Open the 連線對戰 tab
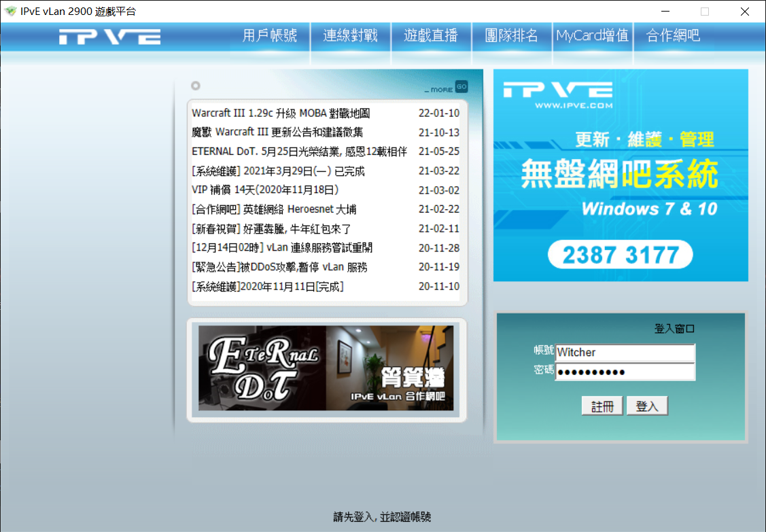Viewport: 766px width, 532px height. coord(350,35)
